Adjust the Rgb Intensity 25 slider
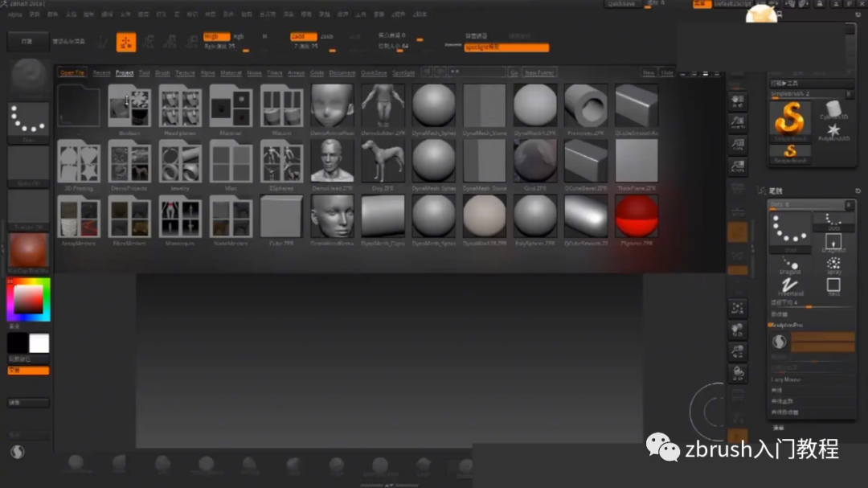The width and height of the screenshot is (868, 488). [226, 47]
